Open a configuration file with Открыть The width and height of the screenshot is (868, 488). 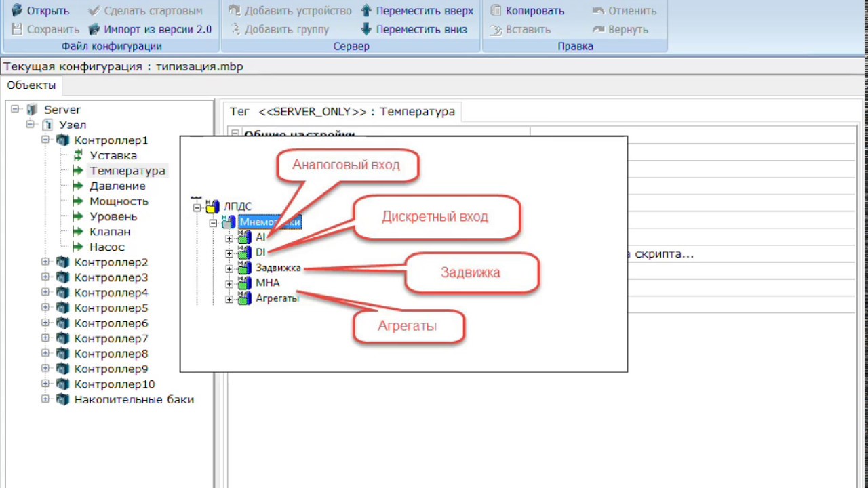[41, 11]
